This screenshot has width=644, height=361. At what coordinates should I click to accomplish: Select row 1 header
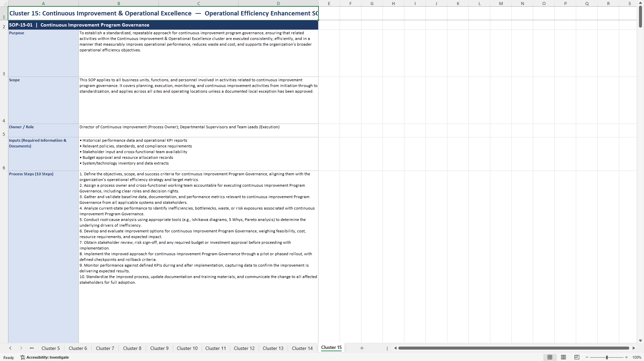coord(4,13)
